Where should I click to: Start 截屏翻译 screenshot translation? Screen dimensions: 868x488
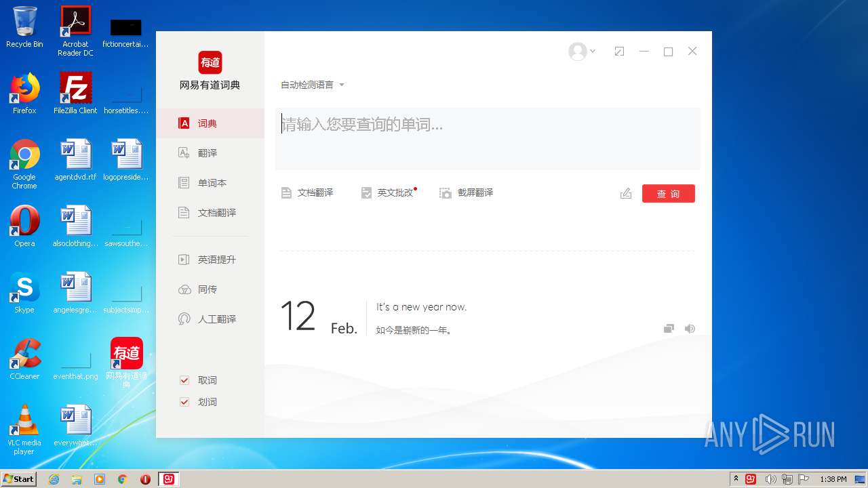[467, 193]
